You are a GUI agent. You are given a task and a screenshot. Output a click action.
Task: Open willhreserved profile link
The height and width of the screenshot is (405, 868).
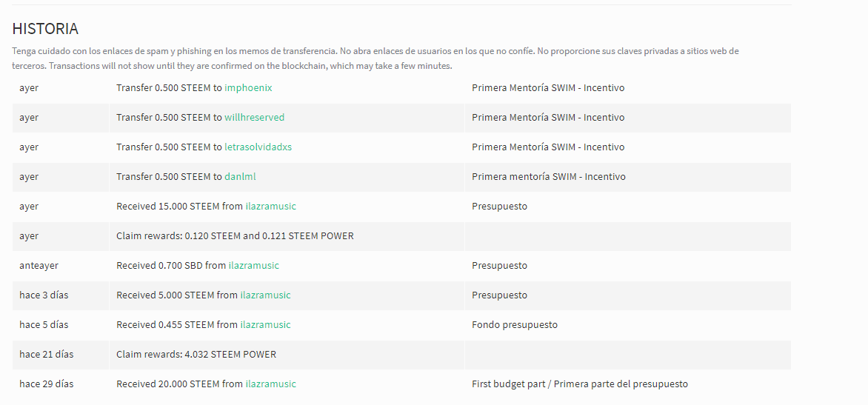click(254, 117)
